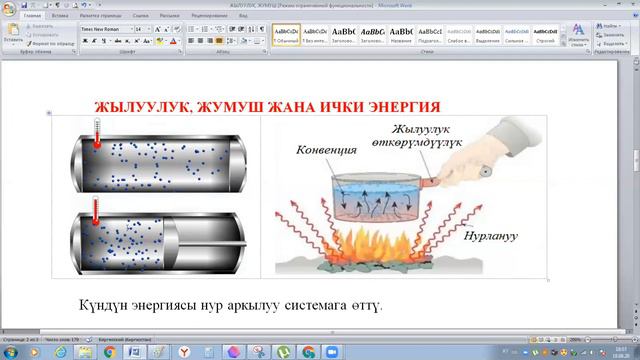Viewport: 640px width, 360px height.
Task: Apply superscript (x²) formatting
Action: 137,41
